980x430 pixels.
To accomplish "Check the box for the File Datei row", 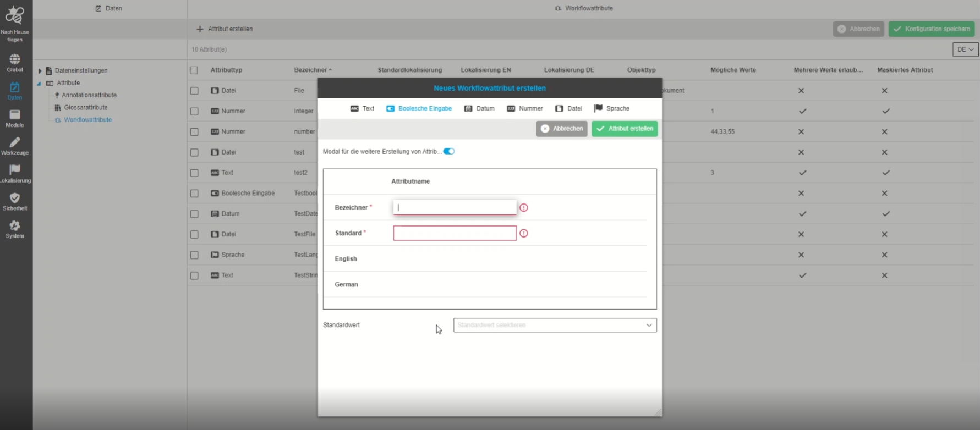I will 194,91.
